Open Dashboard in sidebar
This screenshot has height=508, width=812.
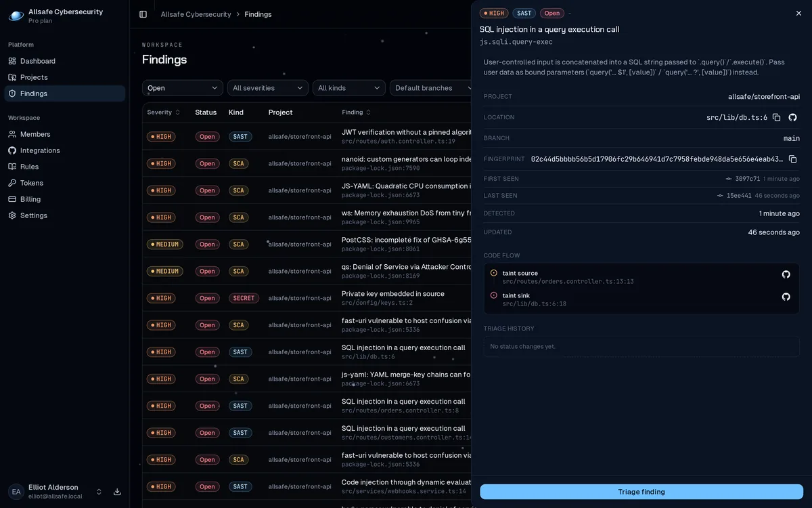[x=64, y=61]
